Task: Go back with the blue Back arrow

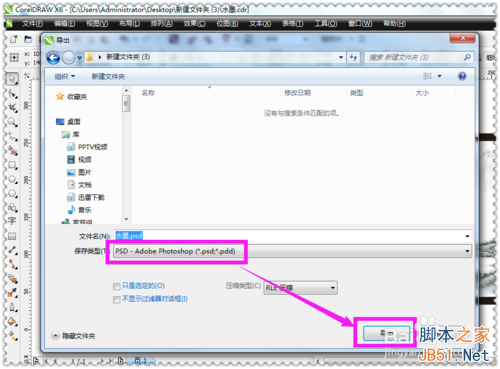Action: (x=53, y=58)
